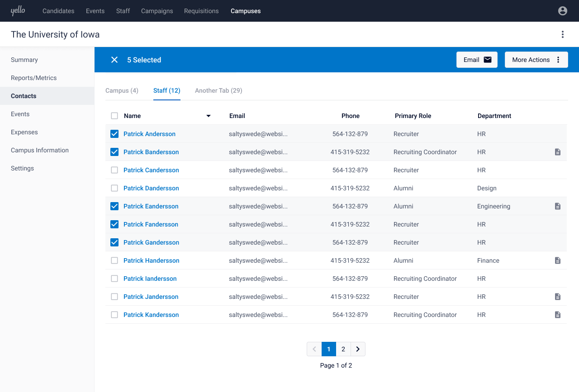Uncheck the Patrick Andersson checkbox
Image resolution: width=579 pixels, height=392 pixels.
pyautogui.click(x=114, y=134)
